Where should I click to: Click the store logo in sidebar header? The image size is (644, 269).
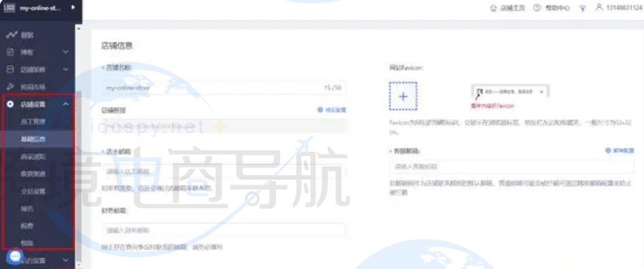9,7
